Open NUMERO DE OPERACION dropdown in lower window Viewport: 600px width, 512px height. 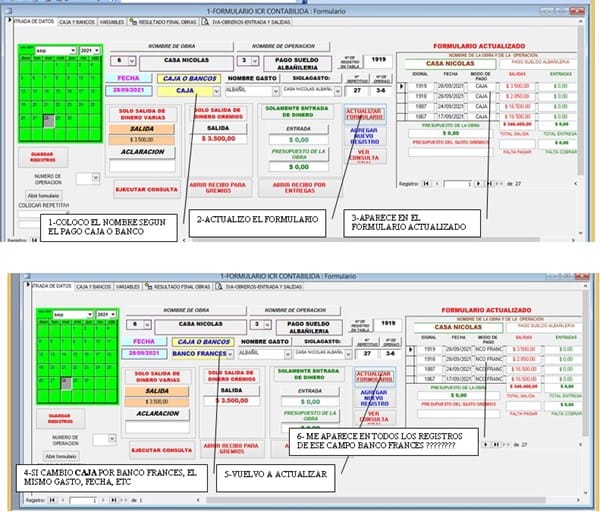point(112,439)
